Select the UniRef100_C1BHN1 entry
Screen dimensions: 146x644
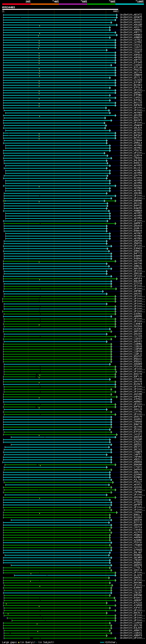tap(131, 344)
